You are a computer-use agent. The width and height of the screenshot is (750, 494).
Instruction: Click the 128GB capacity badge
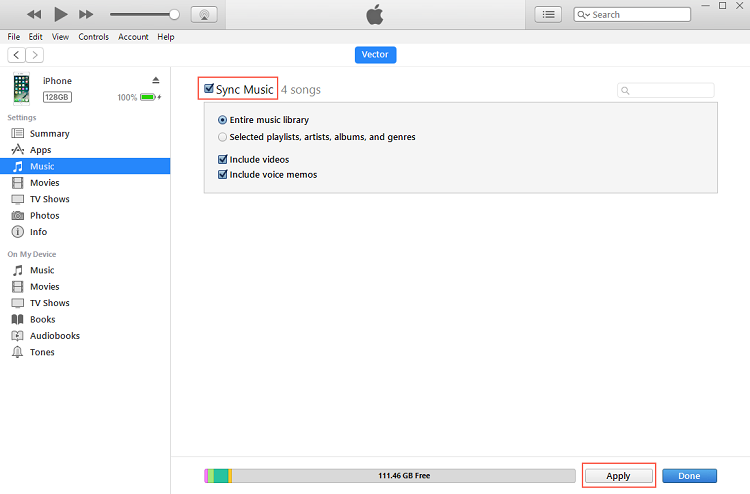57,97
